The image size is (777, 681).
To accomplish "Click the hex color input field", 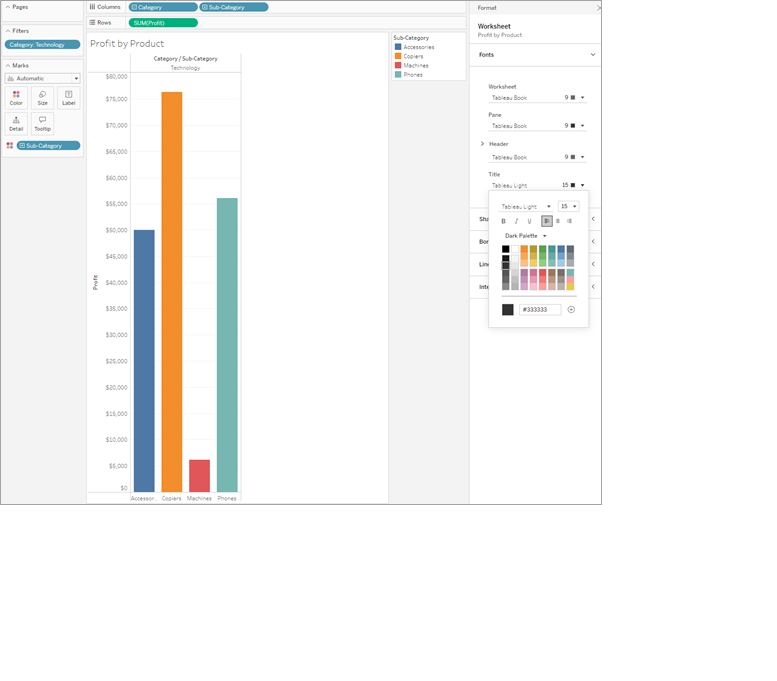I will pos(540,310).
